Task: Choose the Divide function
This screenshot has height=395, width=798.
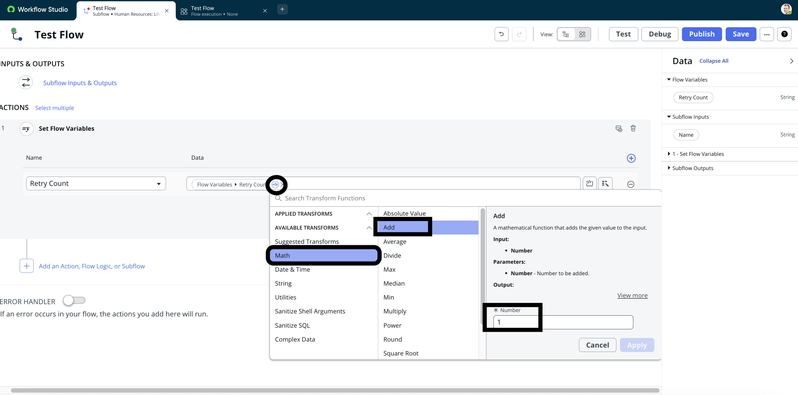Action: click(x=429, y=256)
